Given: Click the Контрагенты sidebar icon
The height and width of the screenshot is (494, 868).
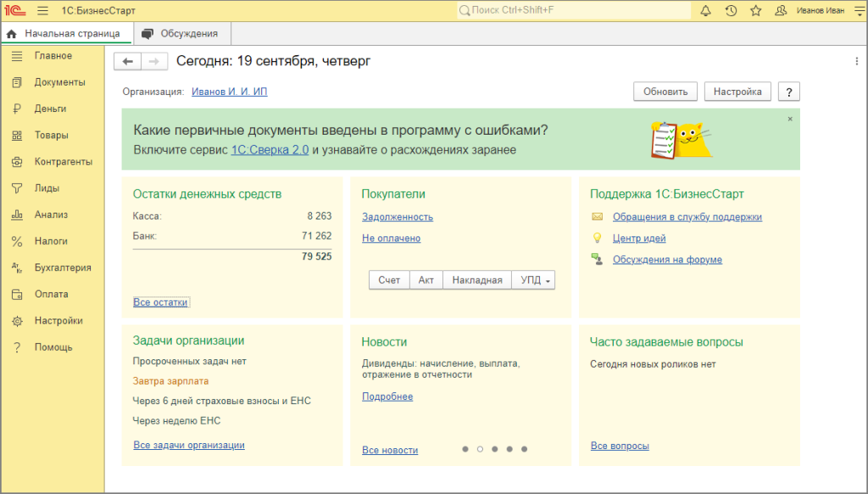Looking at the screenshot, I should click(19, 161).
